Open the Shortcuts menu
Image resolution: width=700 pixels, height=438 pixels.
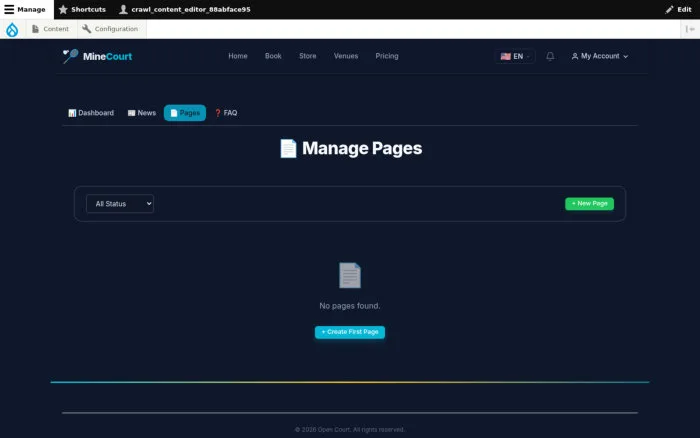[83, 9]
